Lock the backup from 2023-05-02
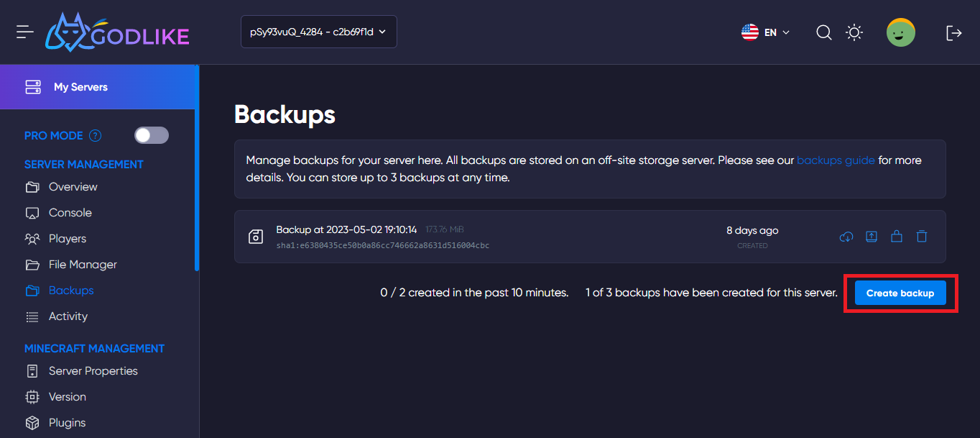980x438 pixels. coord(897,237)
